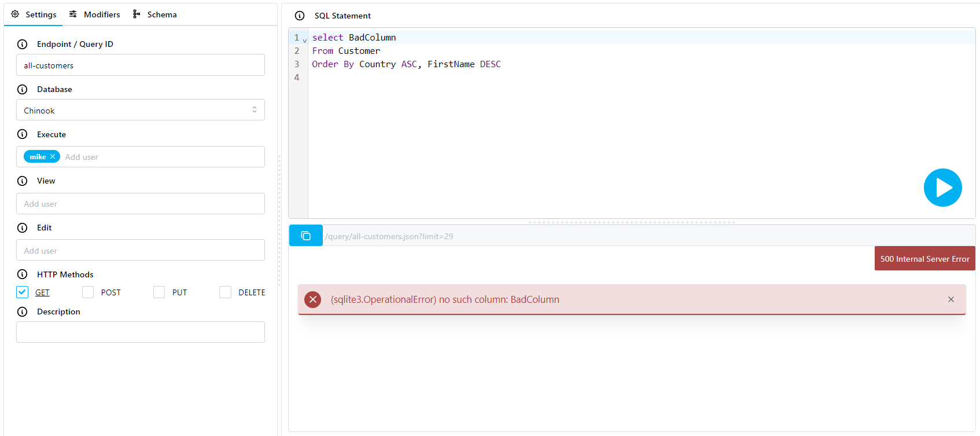Uncheck the GET method checkbox
This screenshot has width=980, height=436.
[23, 292]
